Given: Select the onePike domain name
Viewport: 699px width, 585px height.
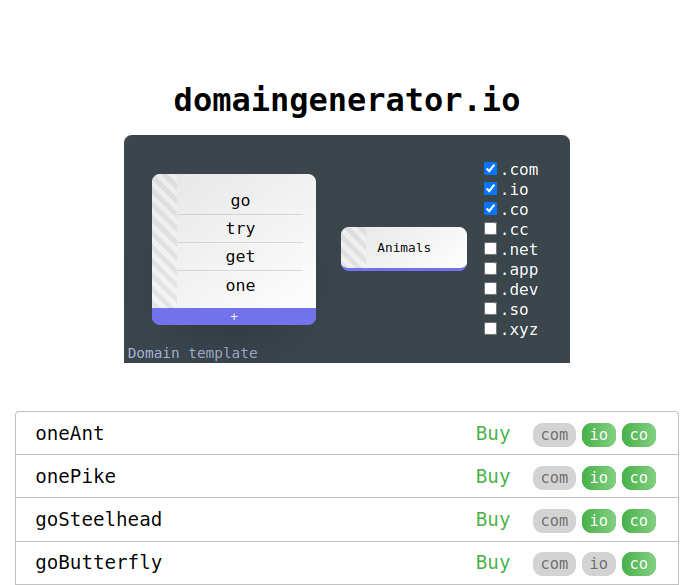Looking at the screenshot, I should click(76, 477).
